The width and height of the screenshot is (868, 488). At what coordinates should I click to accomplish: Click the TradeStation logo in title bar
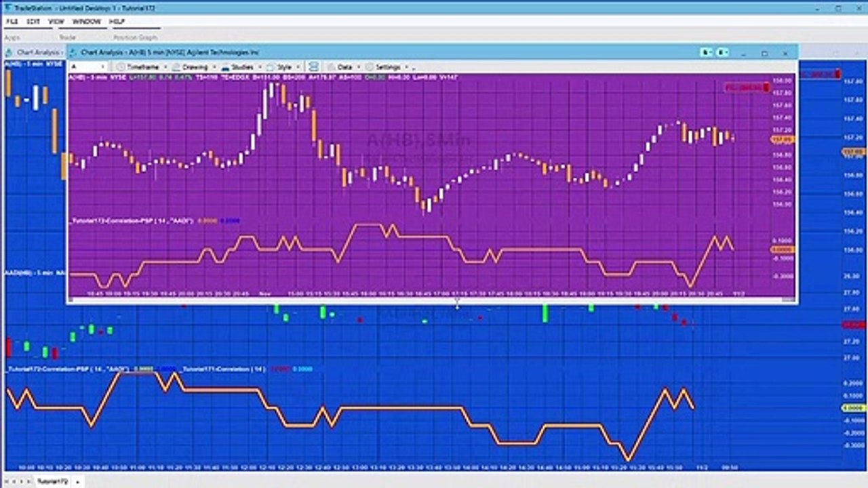[x=8, y=7]
